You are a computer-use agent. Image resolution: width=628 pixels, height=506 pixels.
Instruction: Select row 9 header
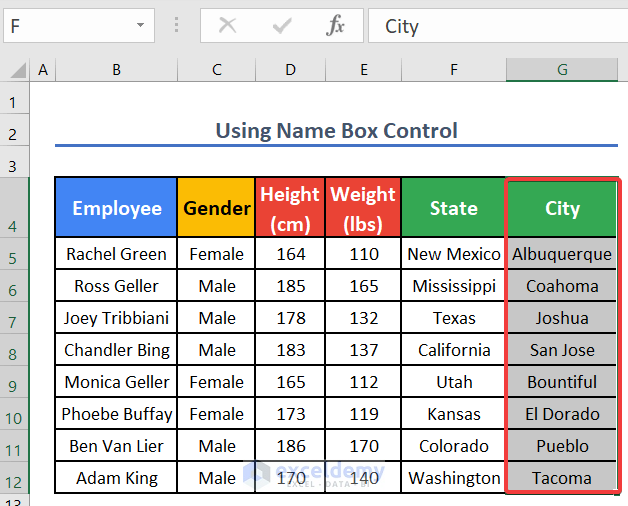tap(14, 382)
